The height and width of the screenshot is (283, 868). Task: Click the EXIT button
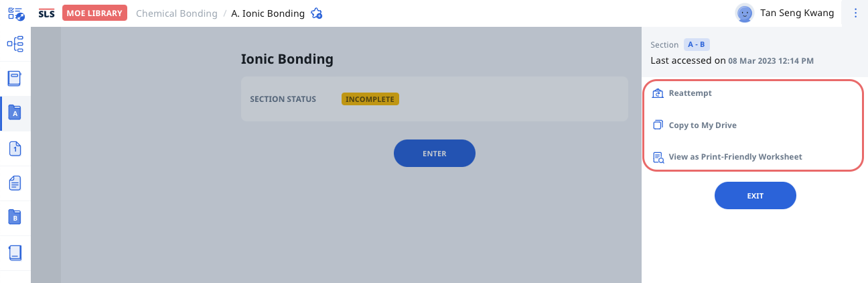[755, 196]
